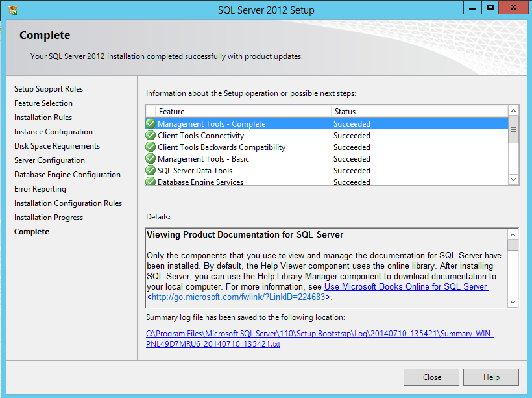Select the Client Tools Backwards Compatibility row

[x=327, y=147]
